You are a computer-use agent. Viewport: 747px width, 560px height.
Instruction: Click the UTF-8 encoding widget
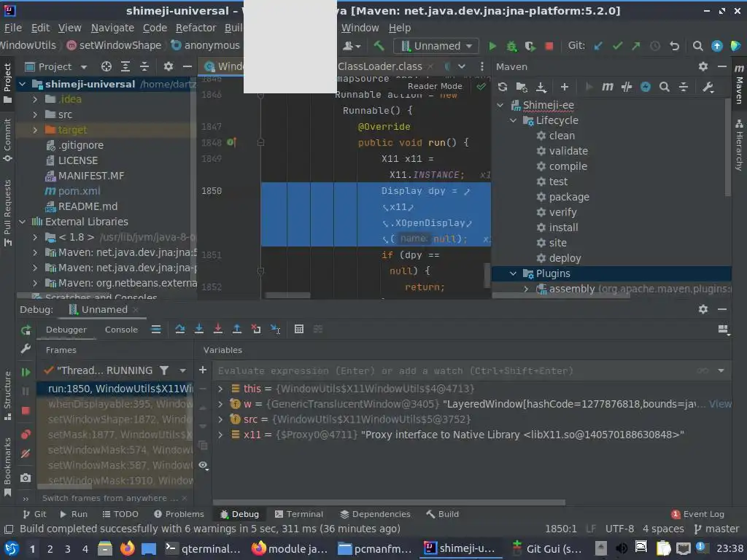(619, 529)
